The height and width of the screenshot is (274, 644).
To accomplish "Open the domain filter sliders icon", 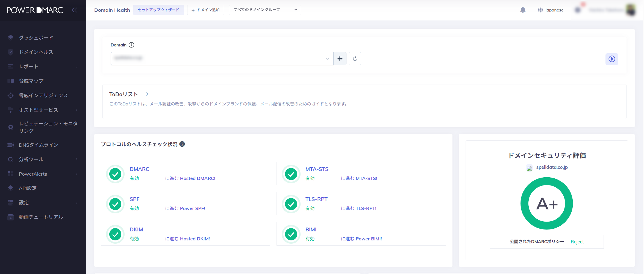I will click(340, 58).
